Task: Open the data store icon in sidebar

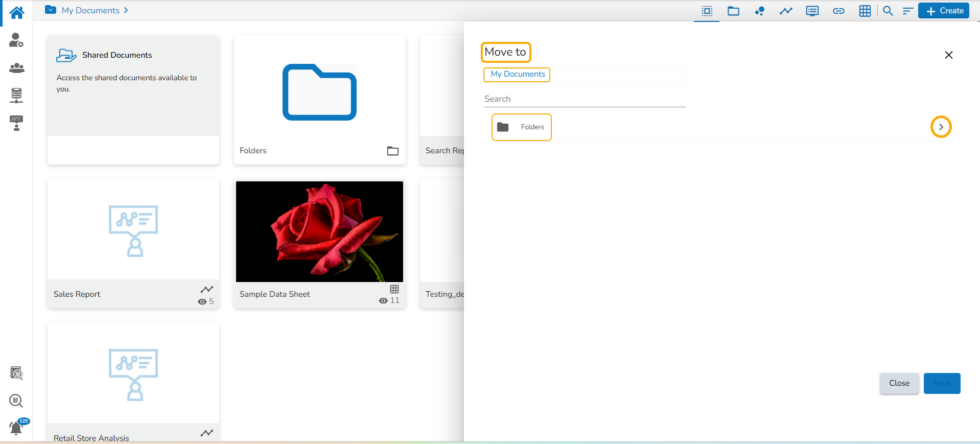Action: (16, 95)
